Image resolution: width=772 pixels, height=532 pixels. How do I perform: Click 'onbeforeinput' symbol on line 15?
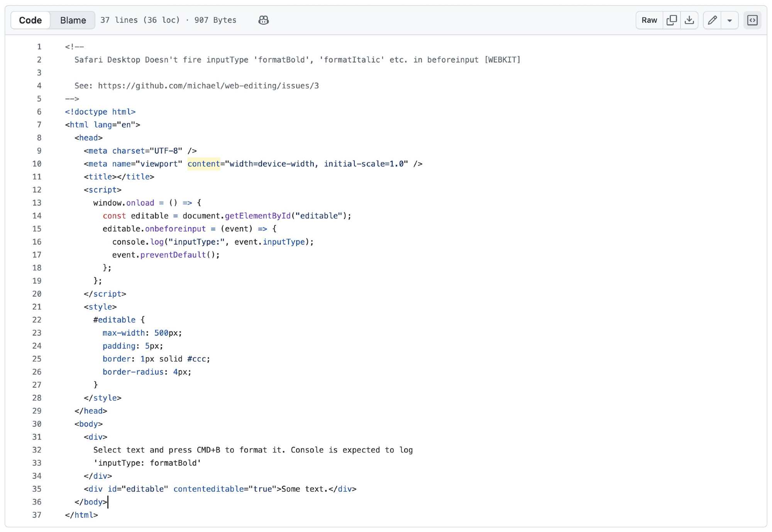pyautogui.click(x=175, y=229)
